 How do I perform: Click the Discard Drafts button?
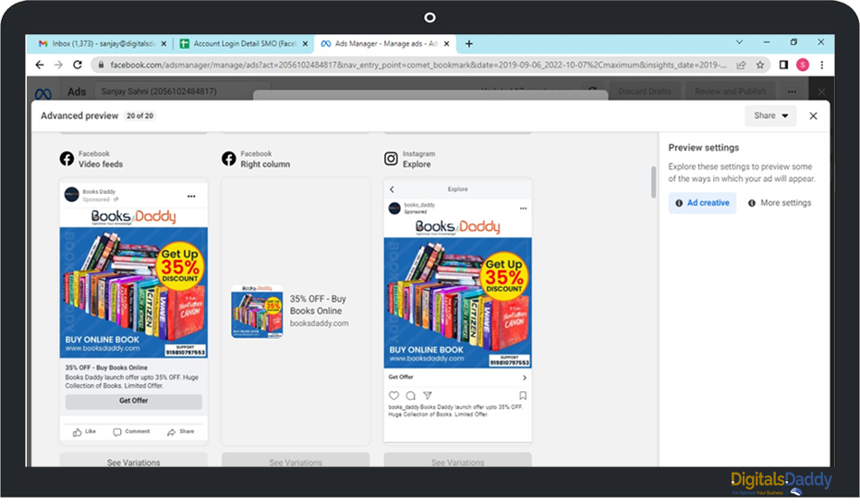click(x=645, y=91)
